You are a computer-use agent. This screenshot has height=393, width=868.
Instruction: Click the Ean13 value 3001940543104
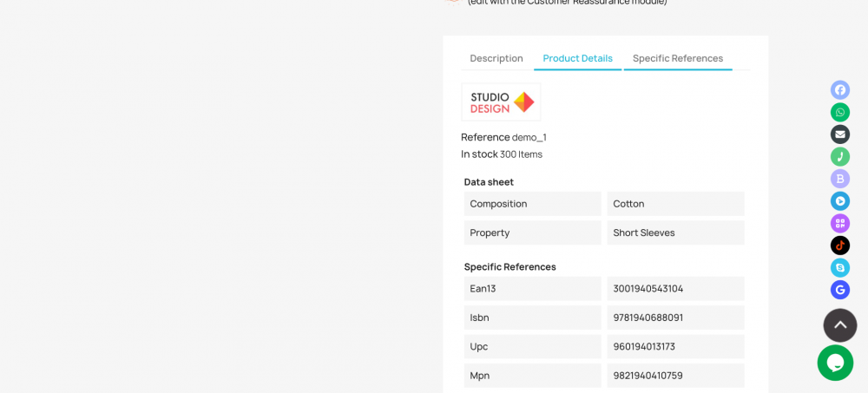648,289
